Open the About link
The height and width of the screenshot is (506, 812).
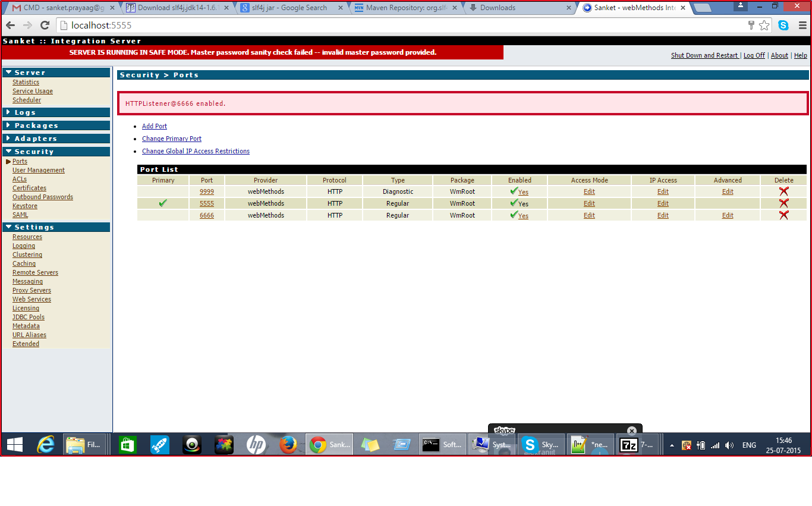779,55
